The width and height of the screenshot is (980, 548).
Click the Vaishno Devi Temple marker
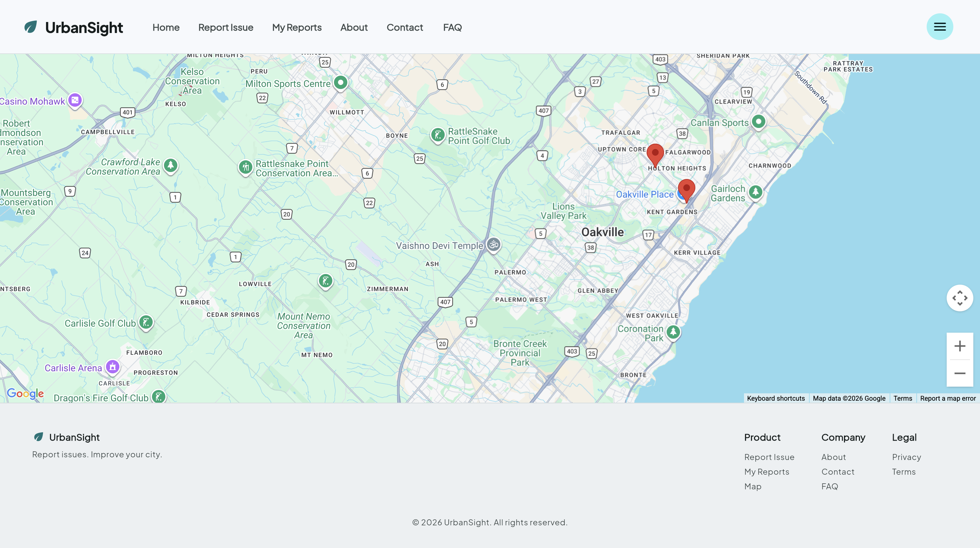(493, 244)
